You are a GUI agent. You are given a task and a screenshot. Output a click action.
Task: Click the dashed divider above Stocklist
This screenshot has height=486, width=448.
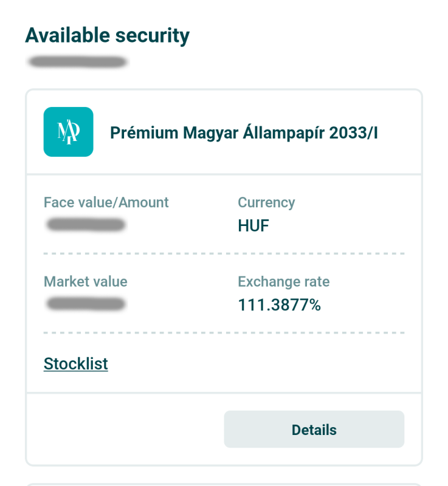[x=224, y=333]
